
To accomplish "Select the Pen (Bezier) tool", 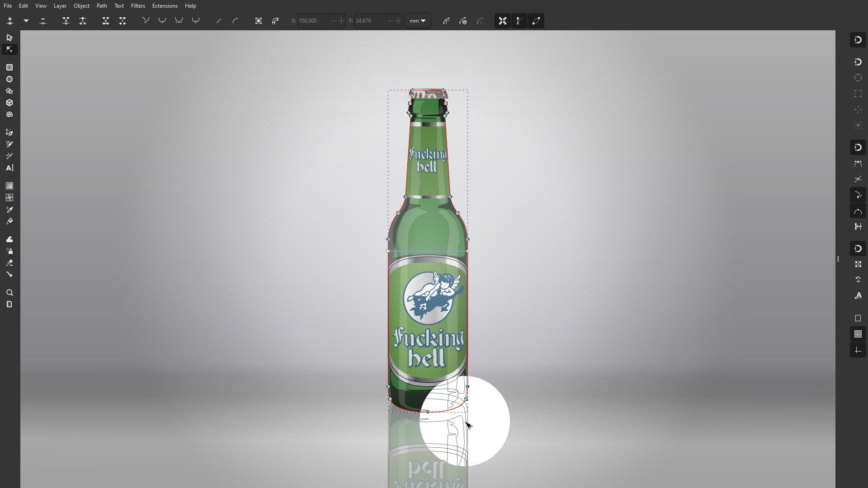I will (x=9, y=132).
